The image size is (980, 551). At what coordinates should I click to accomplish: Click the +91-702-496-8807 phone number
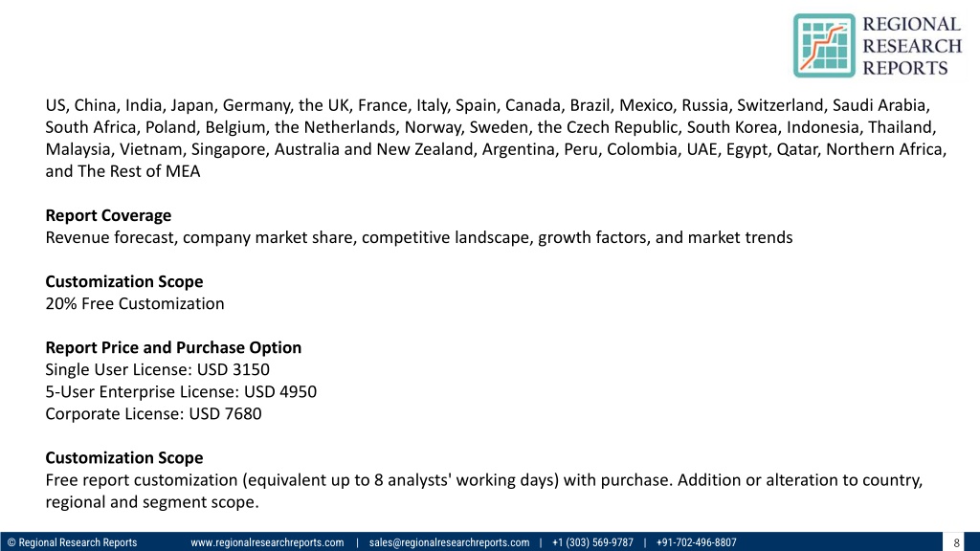[697, 542]
